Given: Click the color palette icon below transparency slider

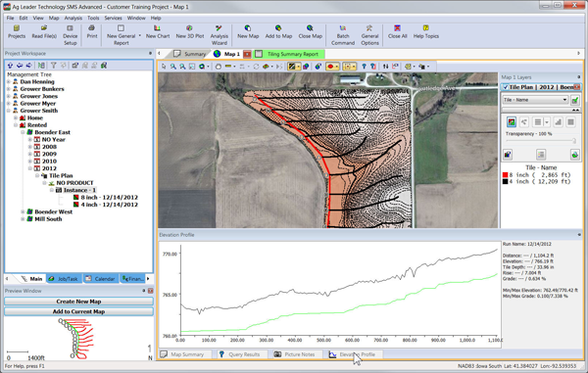Looking at the screenshot, I should [508, 154].
